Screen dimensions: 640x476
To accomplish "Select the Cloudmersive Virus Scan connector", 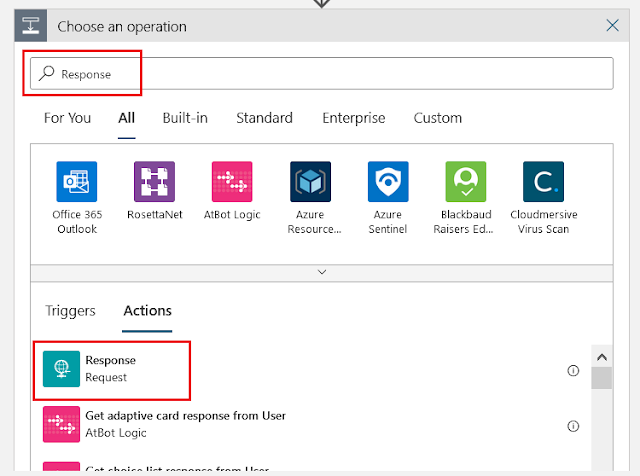I will click(543, 182).
